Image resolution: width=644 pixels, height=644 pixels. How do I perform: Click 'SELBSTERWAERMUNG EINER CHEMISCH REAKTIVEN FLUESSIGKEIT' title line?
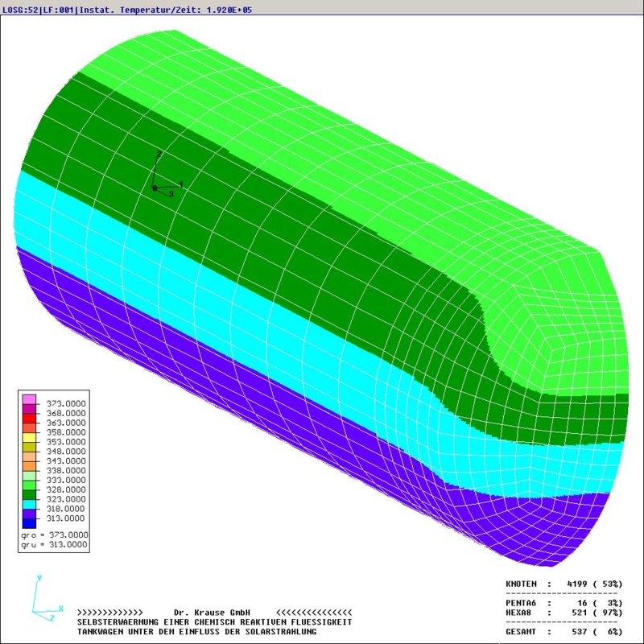[214, 622]
